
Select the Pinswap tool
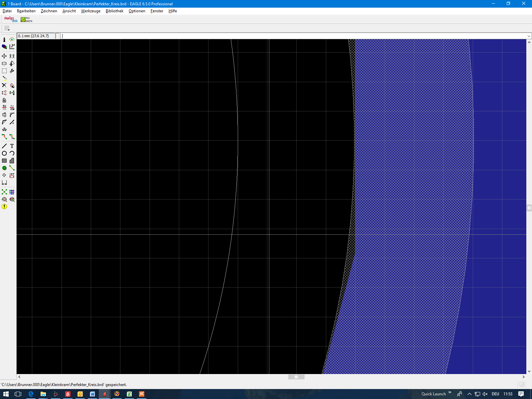coord(4,93)
